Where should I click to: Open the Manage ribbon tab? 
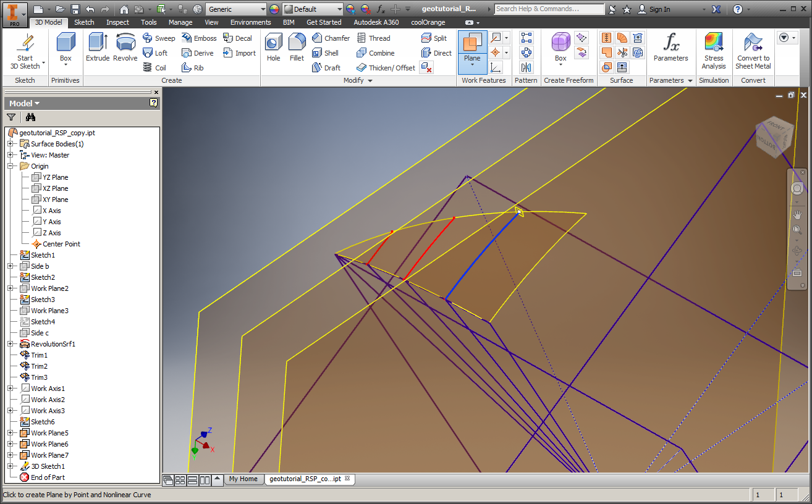click(180, 22)
